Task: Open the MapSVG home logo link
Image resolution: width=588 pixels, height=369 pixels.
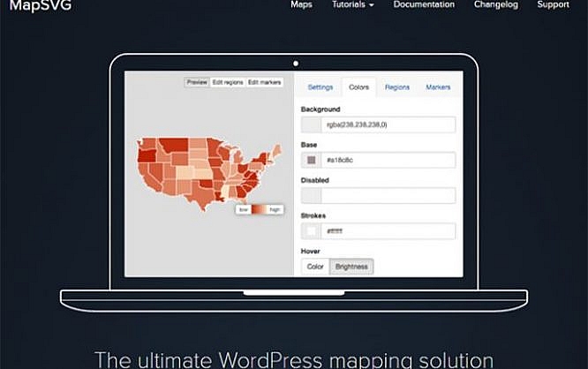Action: point(41,5)
